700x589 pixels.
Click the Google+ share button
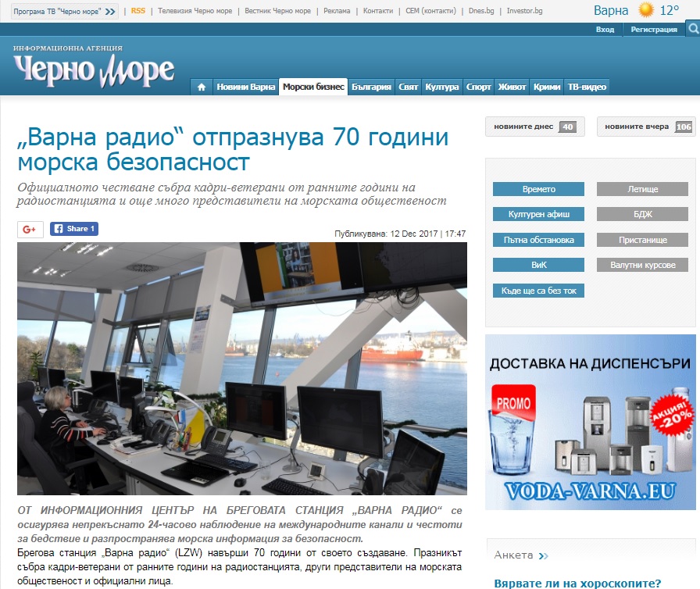pos(30,229)
